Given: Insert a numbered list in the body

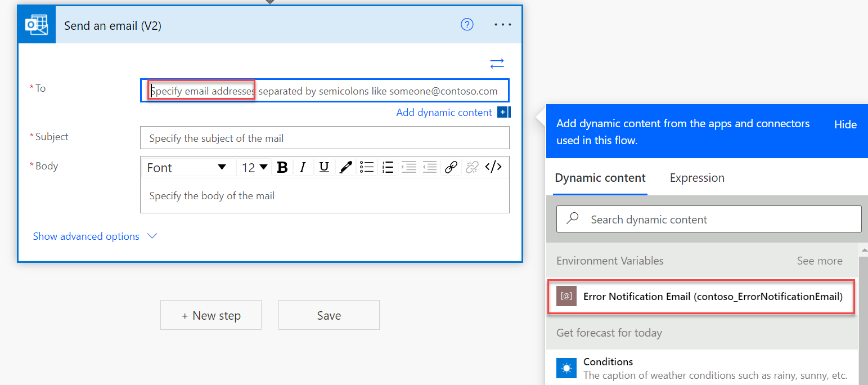Looking at the screenshot, I should tap(387, 167).
